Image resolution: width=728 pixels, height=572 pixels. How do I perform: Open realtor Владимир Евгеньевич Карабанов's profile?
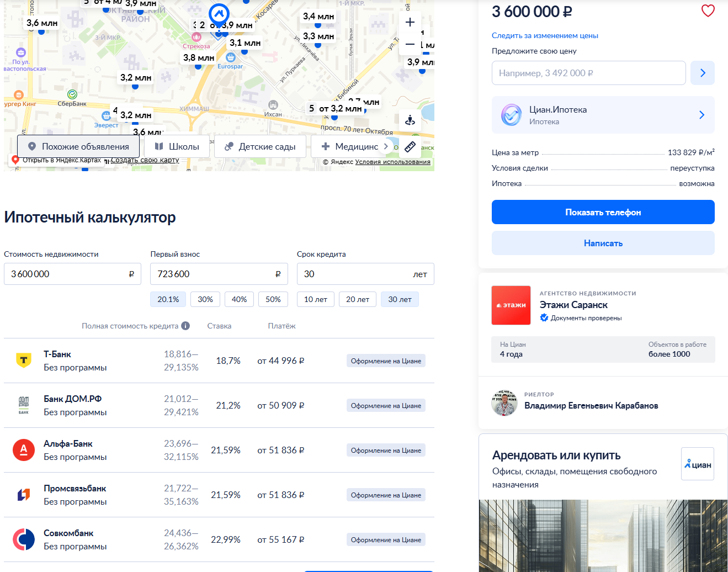pos(591,405)
